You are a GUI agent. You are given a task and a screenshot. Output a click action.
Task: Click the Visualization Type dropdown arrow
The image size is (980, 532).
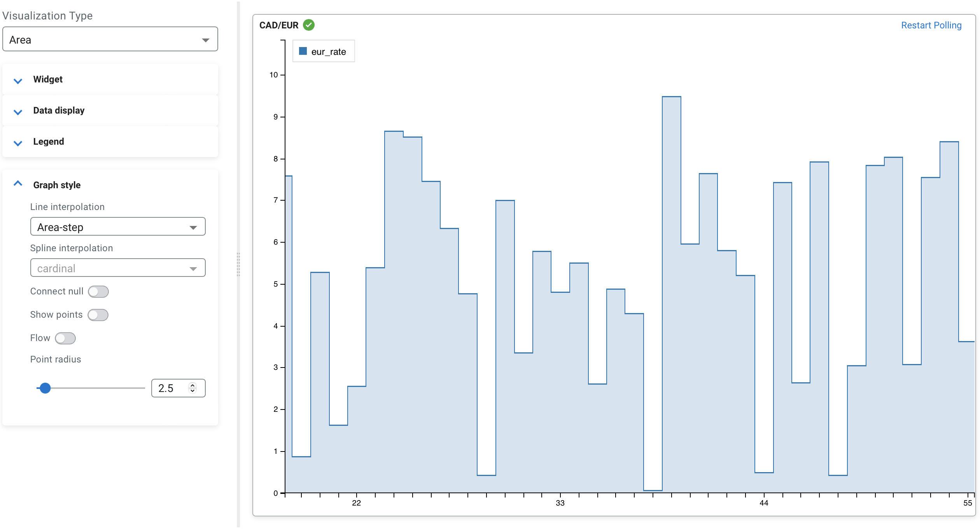pyautogui.click(x=206, y=40)
